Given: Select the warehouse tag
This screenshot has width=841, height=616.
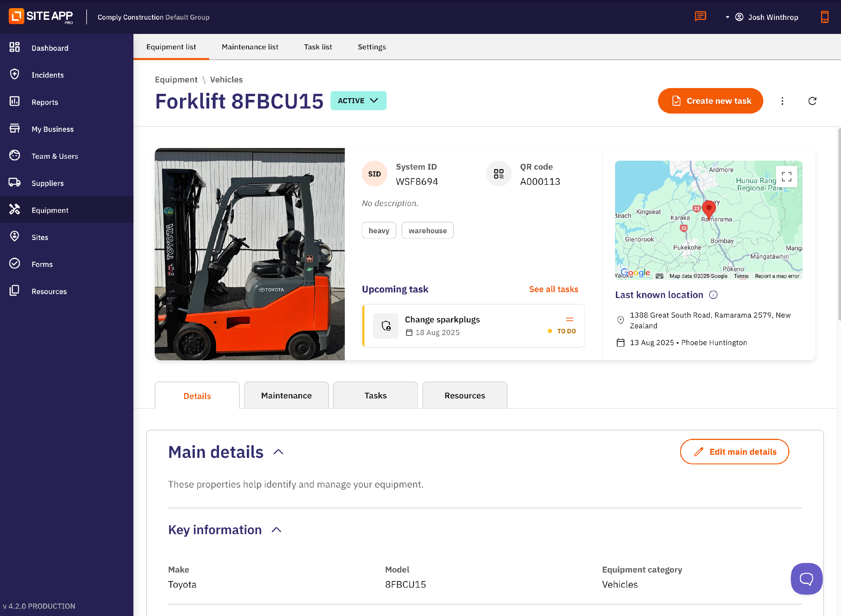Looking at the screenshot, I should pyautogui.click(x=427, y=230).
